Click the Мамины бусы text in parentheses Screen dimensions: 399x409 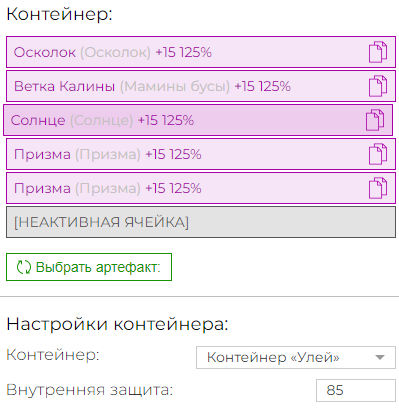pyautogui.click(x=175, y=86)
